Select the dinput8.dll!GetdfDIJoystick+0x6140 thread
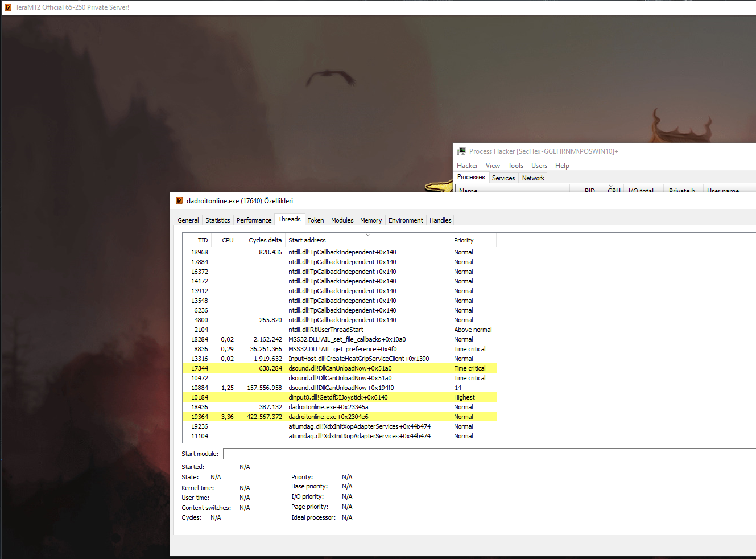Screen dimensions: 756x559 (340, 397)
